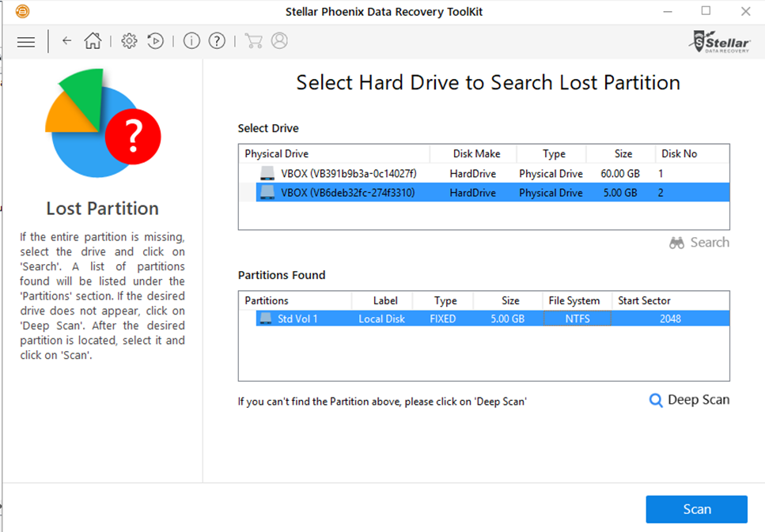The height and width of the screenshot is (532, 765).
Task: Click the Physical Drive column header
Action: (x=334, y=153)
